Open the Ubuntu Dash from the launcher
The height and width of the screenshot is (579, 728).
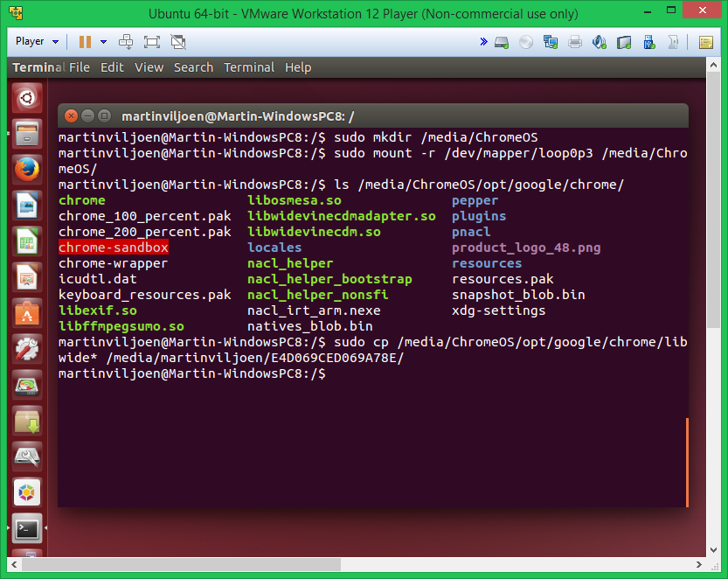(27, 98)
